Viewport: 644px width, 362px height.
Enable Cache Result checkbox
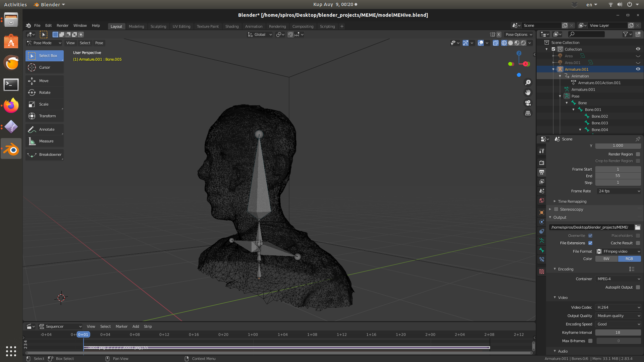[x=638, y=243]
